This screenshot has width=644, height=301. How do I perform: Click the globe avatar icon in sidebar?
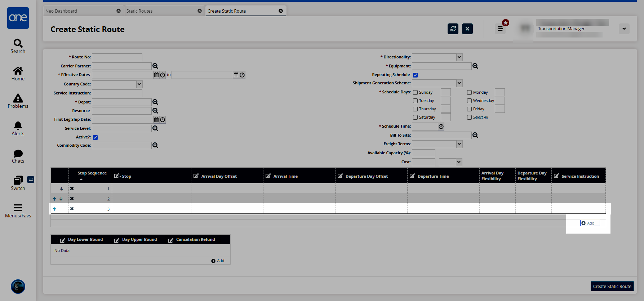coord(18,287)
